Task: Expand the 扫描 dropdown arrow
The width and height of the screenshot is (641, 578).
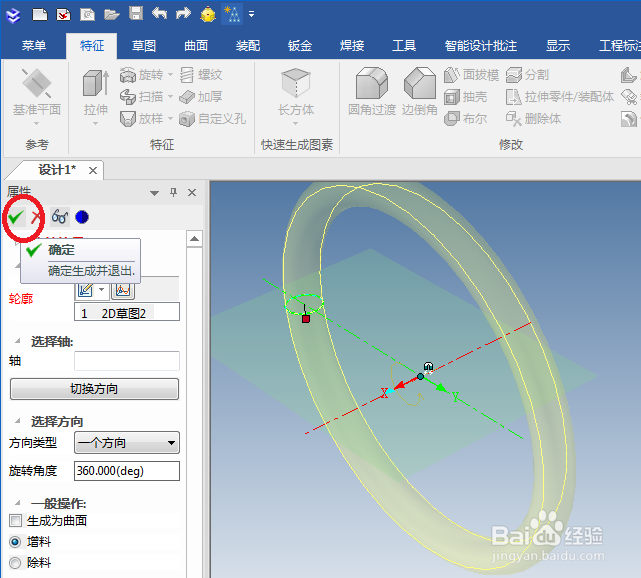Action: (x=170, y=97)
